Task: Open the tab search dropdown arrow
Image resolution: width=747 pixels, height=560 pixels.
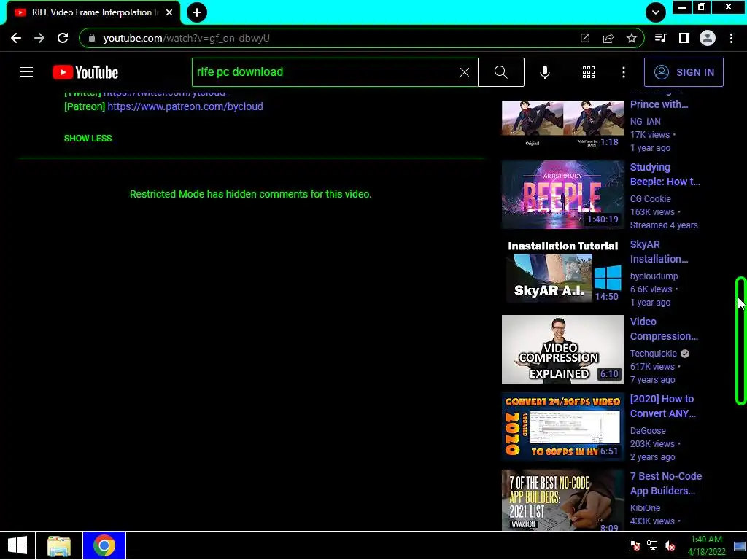Action: pos(656,12)
